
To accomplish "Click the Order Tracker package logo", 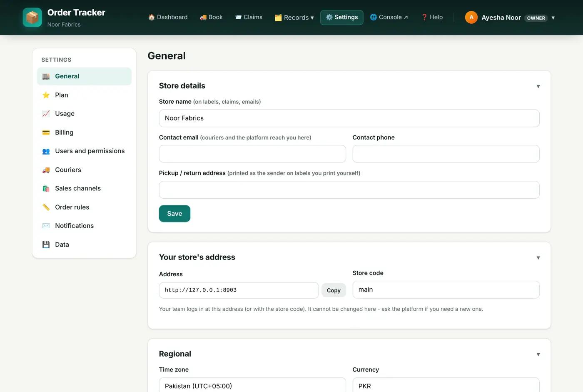I will pos(32,17).
